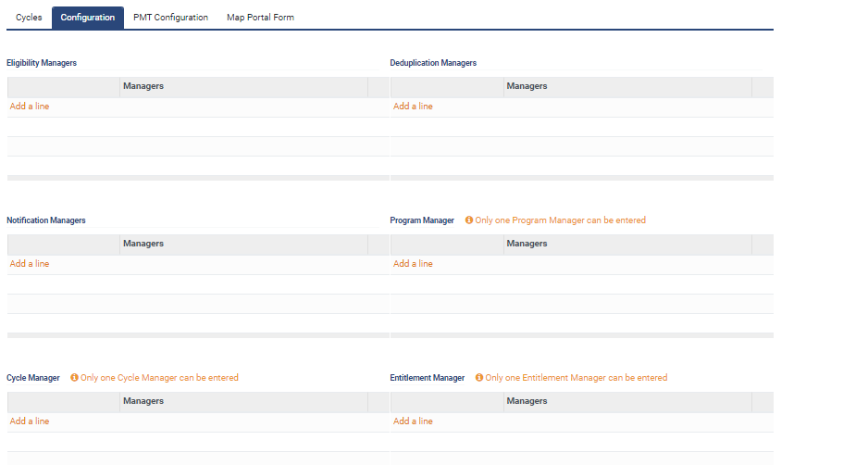The width and height of the screenshot is (868, 465).
Task: Open the Cycles tab
Action: 29,18
